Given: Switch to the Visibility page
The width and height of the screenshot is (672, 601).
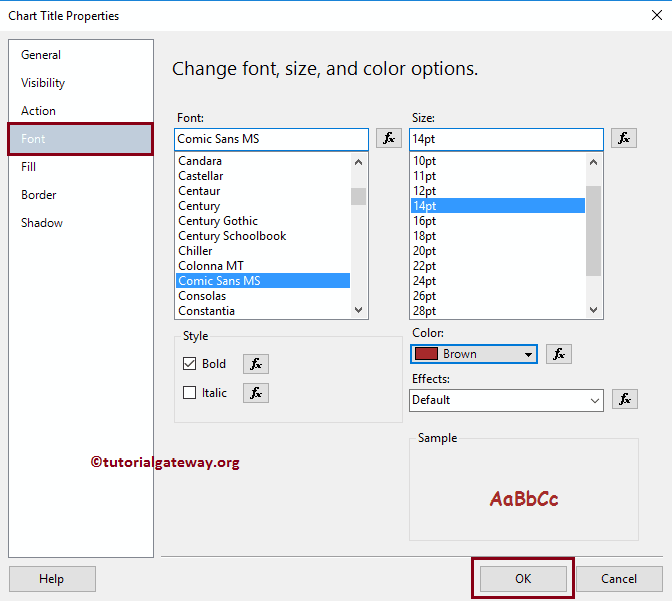Looking at the screenshot, I should tap(81, 83).
